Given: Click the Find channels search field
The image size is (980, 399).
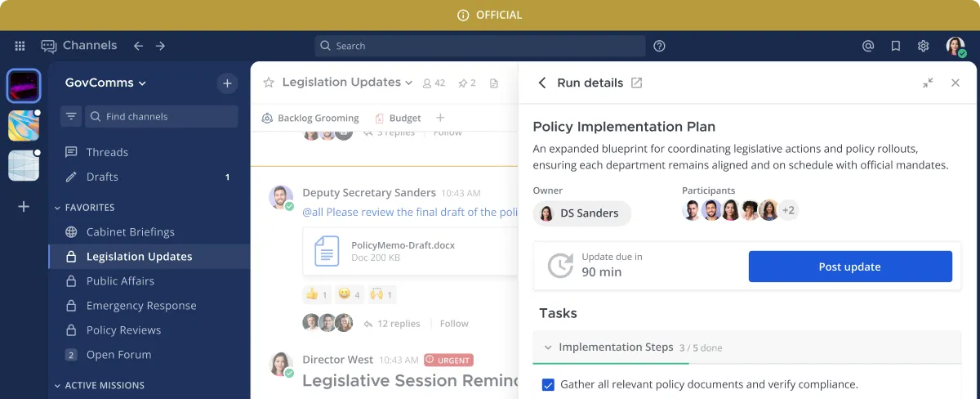Looking at the screenshot, I should tap(162, 116).
